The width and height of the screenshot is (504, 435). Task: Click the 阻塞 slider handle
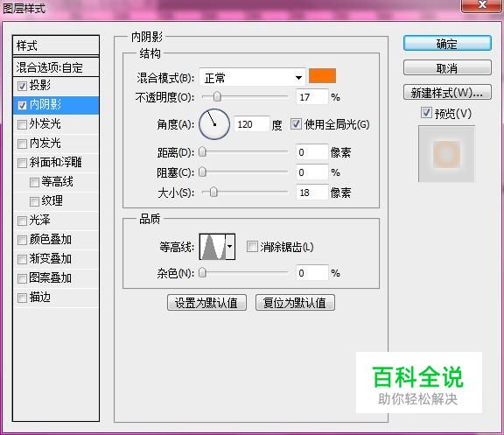point(202,172)
